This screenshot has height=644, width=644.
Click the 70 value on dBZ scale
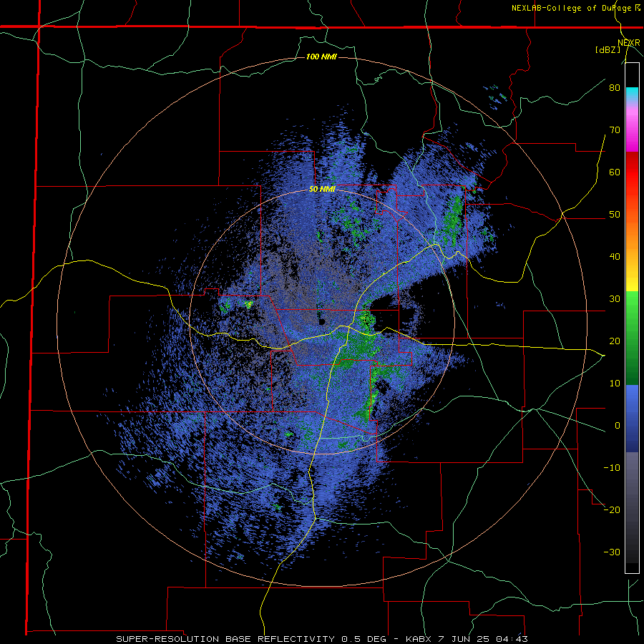pos(615,130)
